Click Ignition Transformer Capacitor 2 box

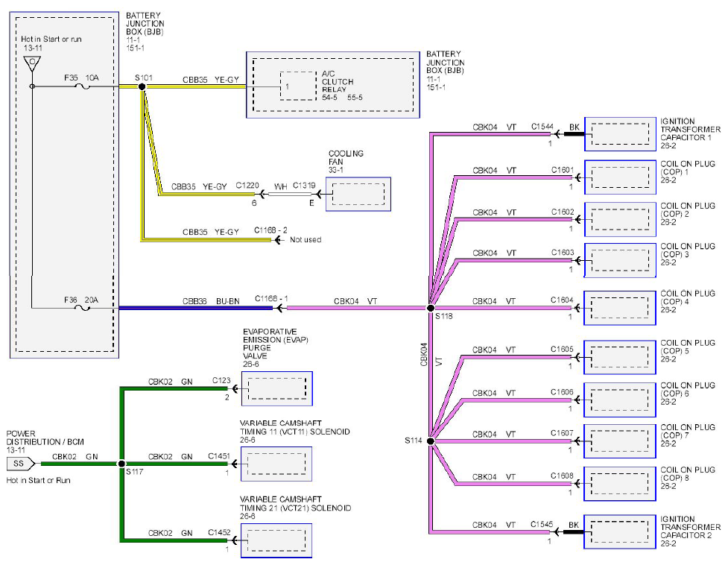click(x=620, y=532)
